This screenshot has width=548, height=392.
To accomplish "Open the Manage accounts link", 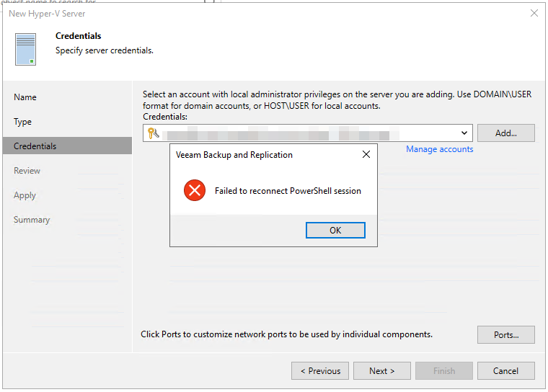I will [x=439, y=149].
